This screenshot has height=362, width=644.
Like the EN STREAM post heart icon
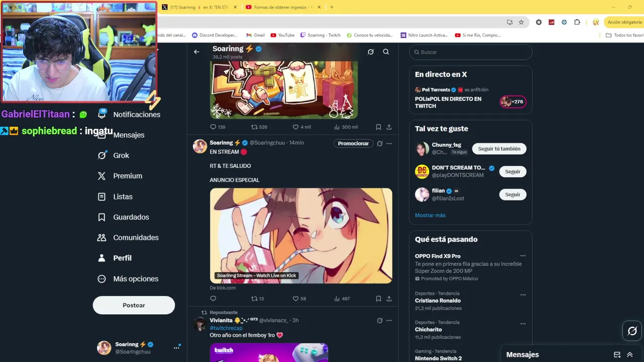(296, 299)
